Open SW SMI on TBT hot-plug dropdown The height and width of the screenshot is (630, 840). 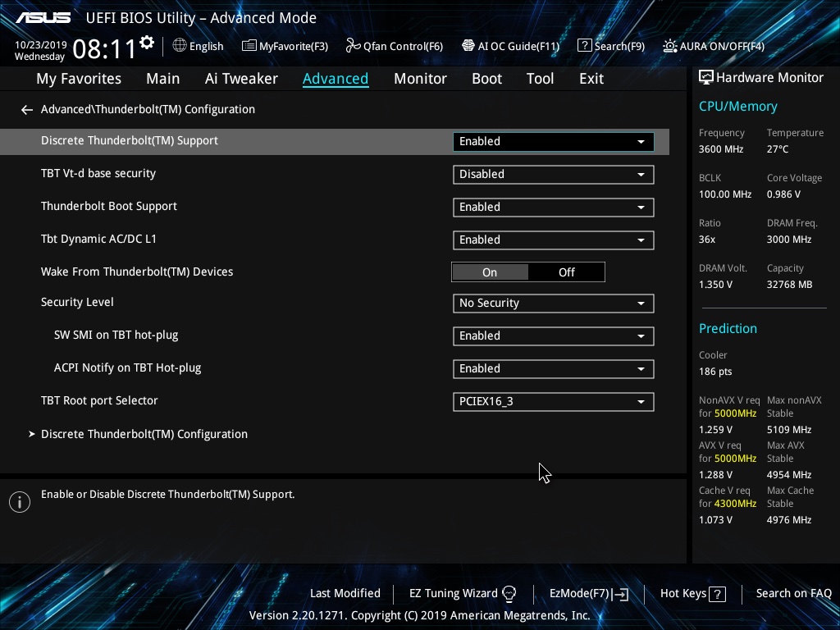point(554,336)
